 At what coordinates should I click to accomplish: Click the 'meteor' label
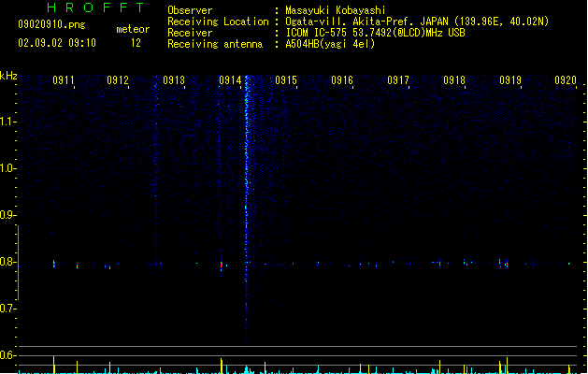pos(133,29)
